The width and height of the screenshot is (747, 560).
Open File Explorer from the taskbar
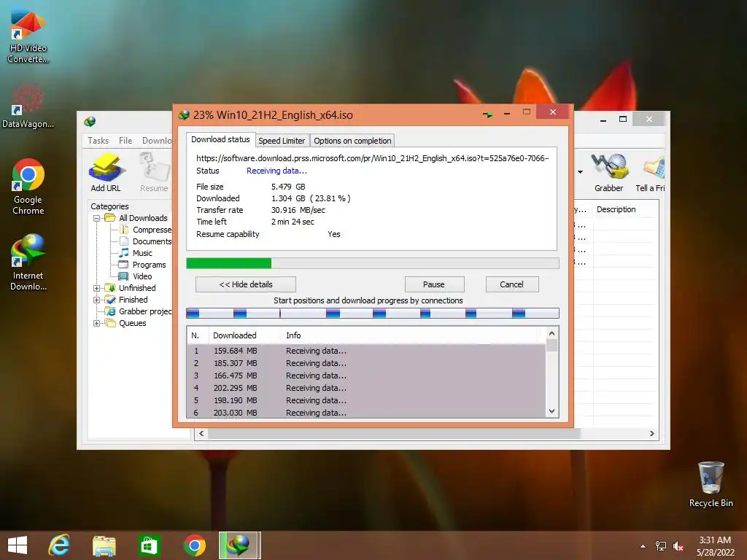click(x=104, y=545)
